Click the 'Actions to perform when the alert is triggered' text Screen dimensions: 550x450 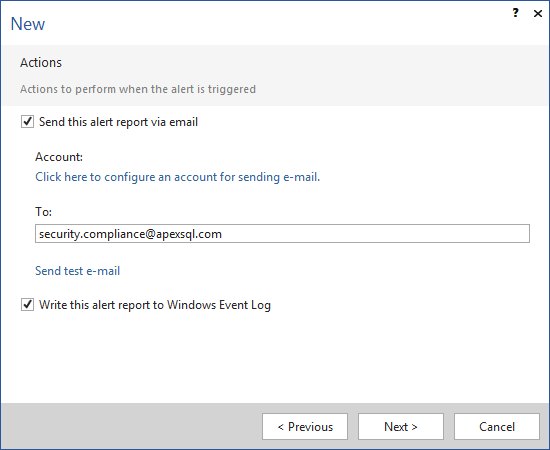[138, 89]
